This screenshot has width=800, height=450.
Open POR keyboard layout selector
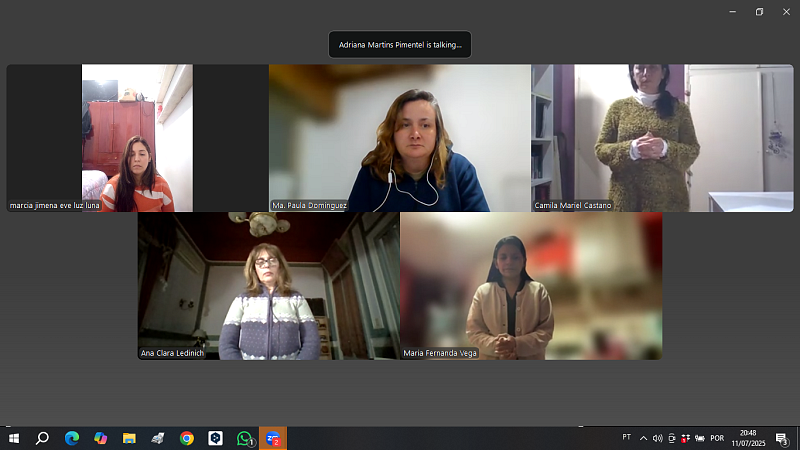click(716, 438)
